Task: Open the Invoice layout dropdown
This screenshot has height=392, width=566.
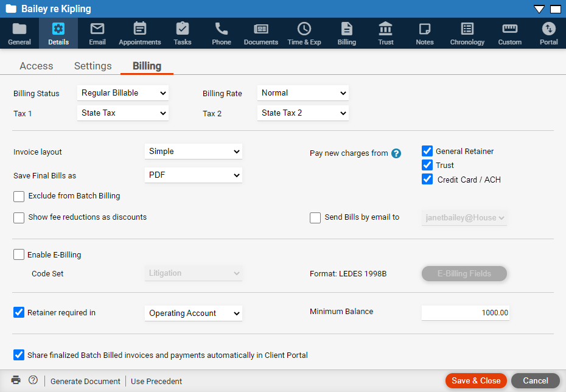Action: tap(194, 152)
